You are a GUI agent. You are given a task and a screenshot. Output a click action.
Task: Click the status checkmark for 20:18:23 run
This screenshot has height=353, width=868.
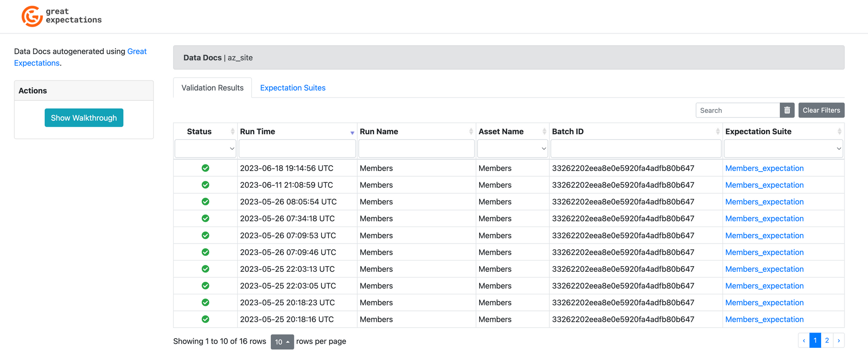click(205, 302)
